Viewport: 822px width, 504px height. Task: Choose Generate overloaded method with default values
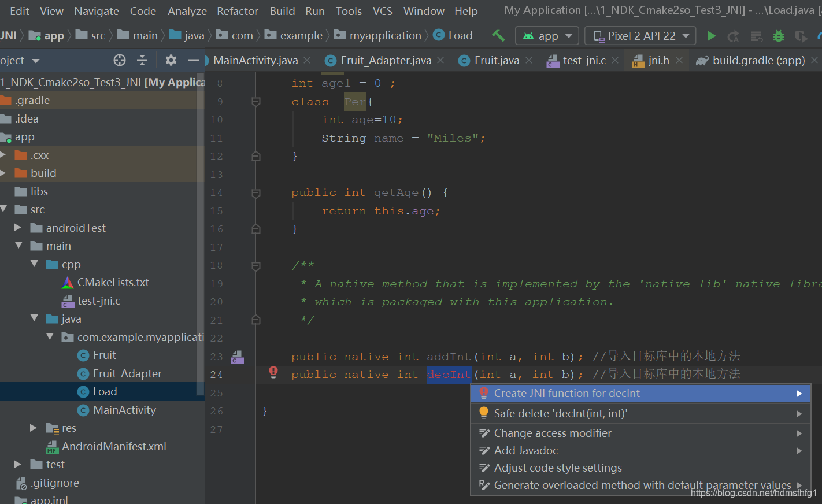tap(640, 486)
